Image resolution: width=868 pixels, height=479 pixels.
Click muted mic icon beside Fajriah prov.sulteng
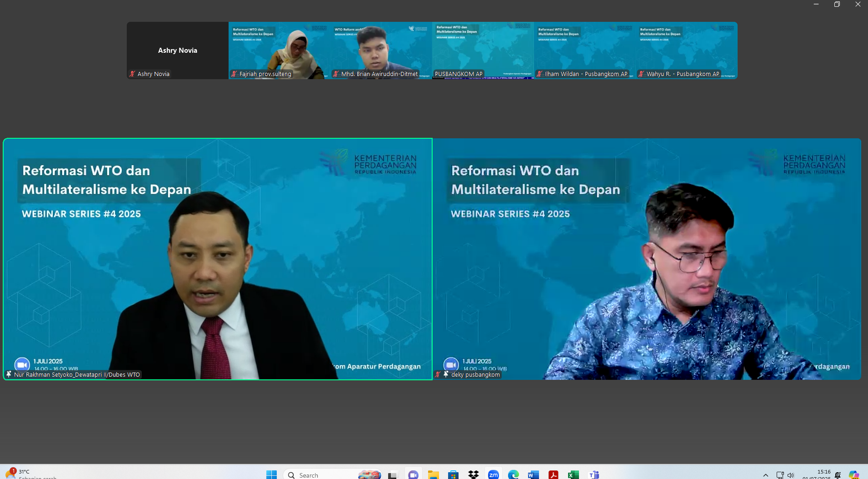click(x=234, y=74)
